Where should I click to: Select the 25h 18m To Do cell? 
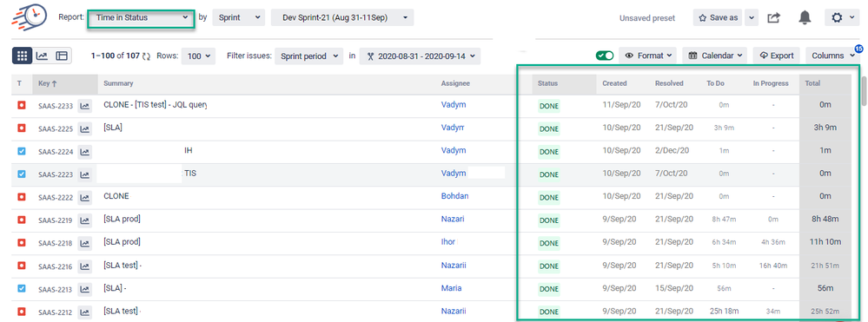tap(724, 311)
